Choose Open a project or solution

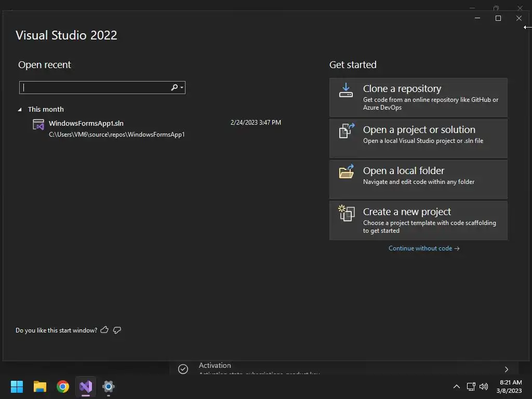click(x=418, y=138)
